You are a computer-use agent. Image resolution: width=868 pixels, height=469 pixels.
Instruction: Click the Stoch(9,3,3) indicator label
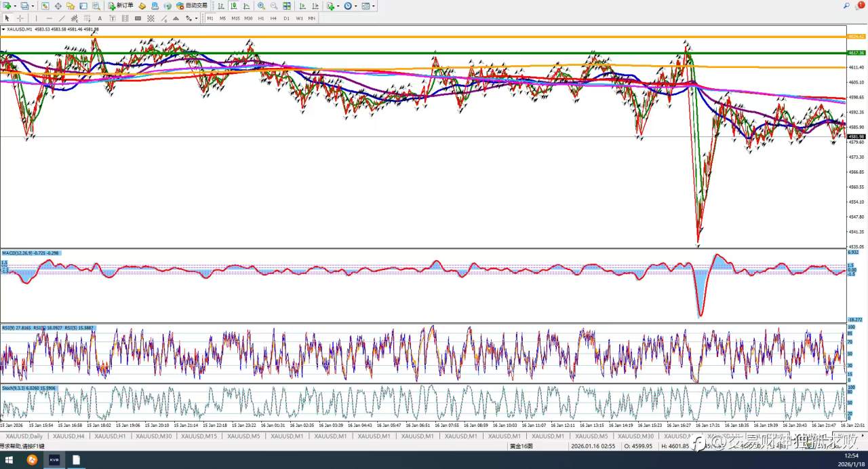click(x=28, y=388)
